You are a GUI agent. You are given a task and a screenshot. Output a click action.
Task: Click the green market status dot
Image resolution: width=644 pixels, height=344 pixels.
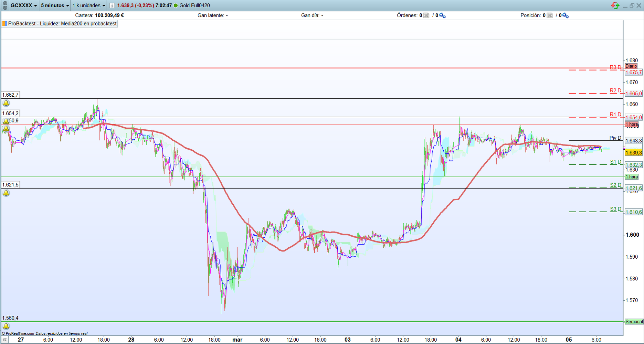click(x=176, y=6)
